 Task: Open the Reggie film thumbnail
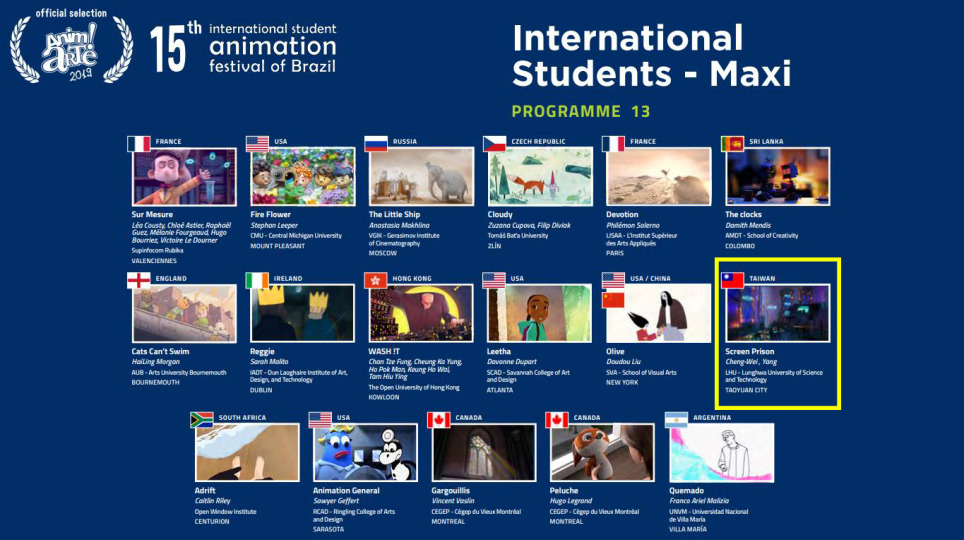[x=302, y=313]
